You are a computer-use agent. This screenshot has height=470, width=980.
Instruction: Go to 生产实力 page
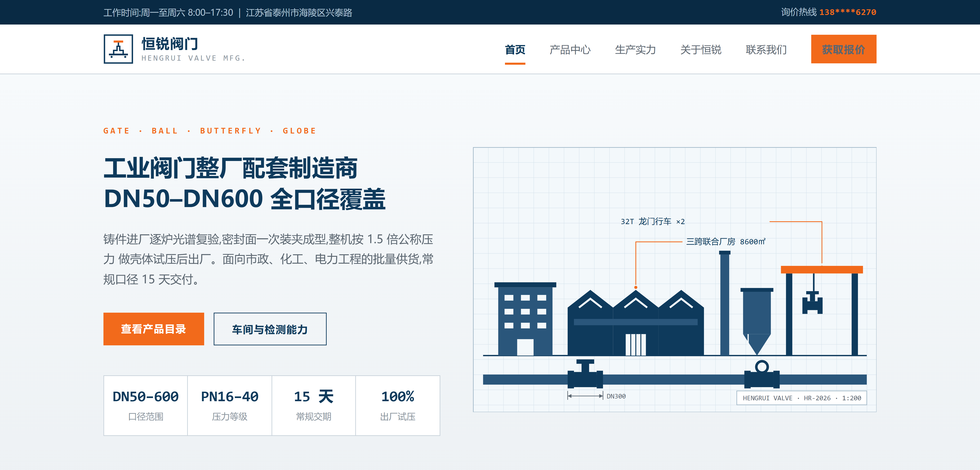tap(635, 49)
